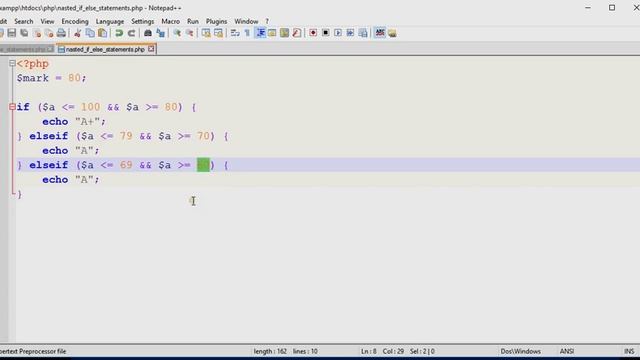Click the Copy toolbar icon

tap(90, 33)
